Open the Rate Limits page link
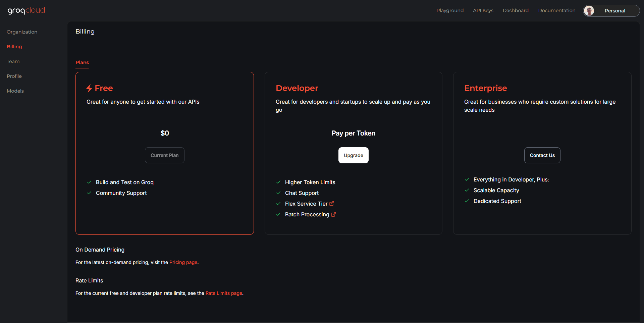 pos(224,293)
